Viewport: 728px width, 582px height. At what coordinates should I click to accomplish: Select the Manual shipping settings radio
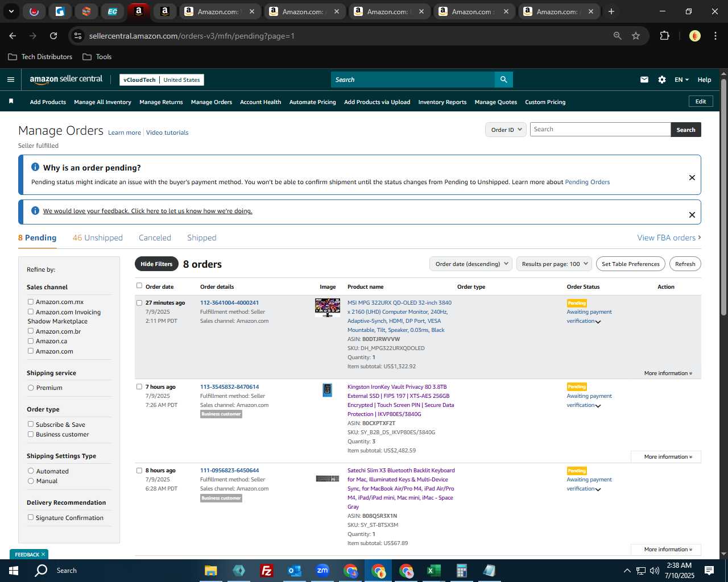31,481
